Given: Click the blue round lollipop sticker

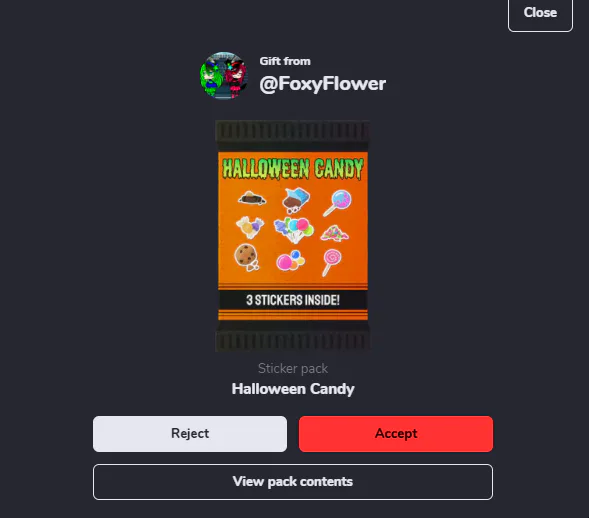Looking at the screenshot, I should click(337, 203).
